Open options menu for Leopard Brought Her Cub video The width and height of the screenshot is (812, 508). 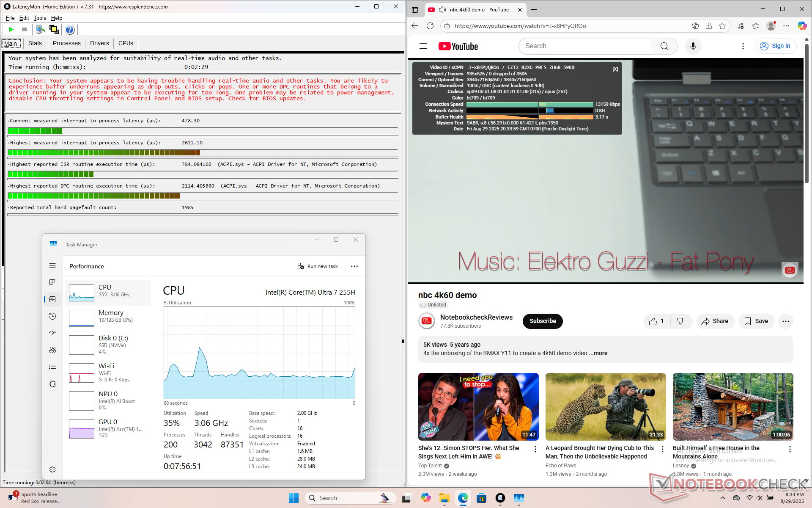663,449
